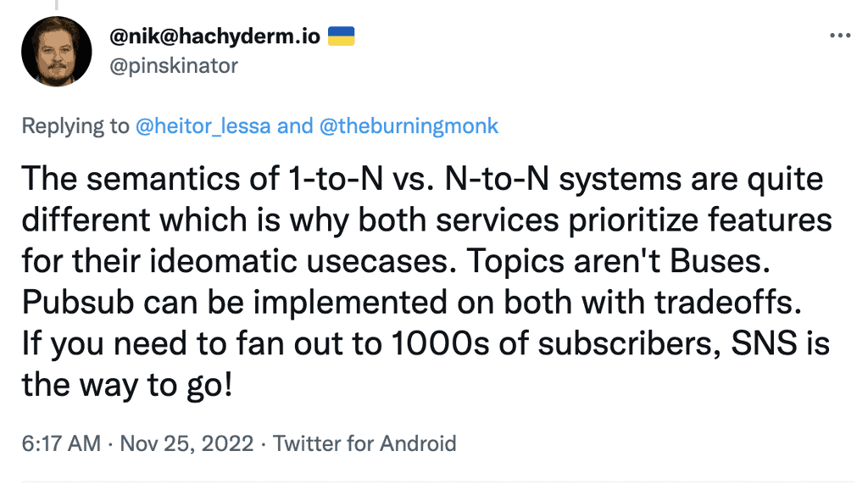868x490 pixels.
Task: Visit the @theburningmonk mentioned profile
Action: (409, 127)
